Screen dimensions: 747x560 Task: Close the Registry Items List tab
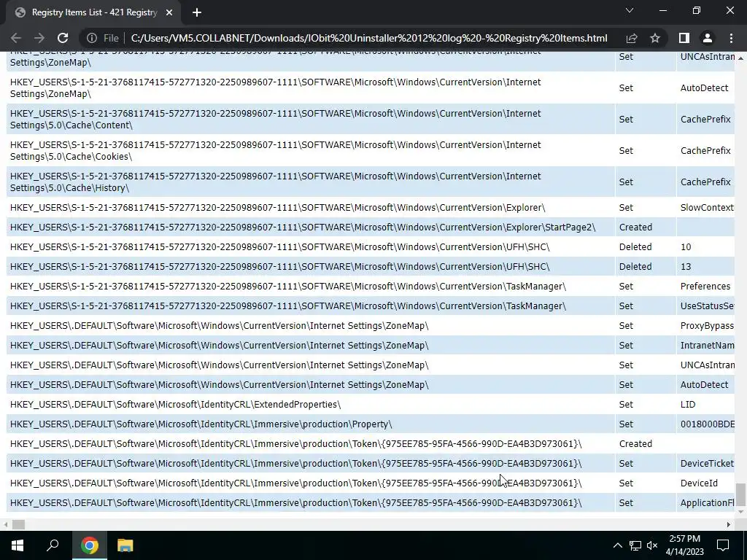click(169, 13)
